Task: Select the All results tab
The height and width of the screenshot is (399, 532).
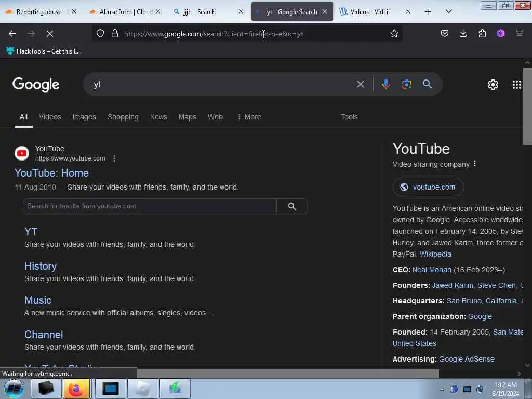Action: click(23, 117)
